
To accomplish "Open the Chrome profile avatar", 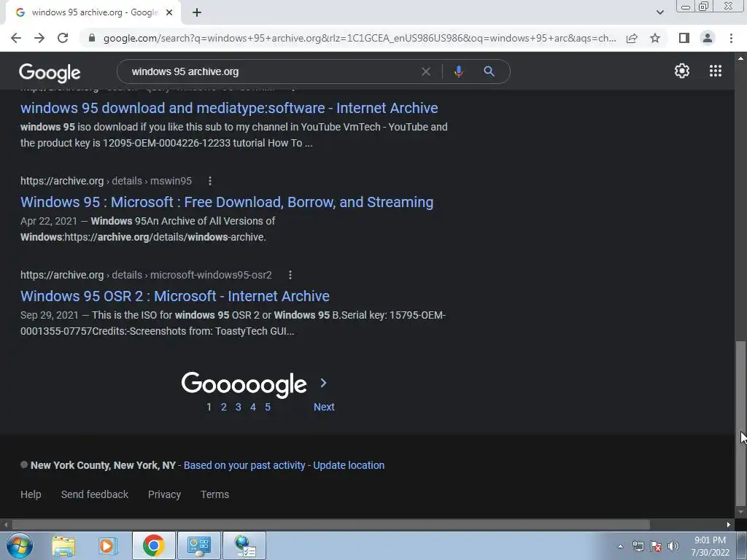I will click(708, 38).
